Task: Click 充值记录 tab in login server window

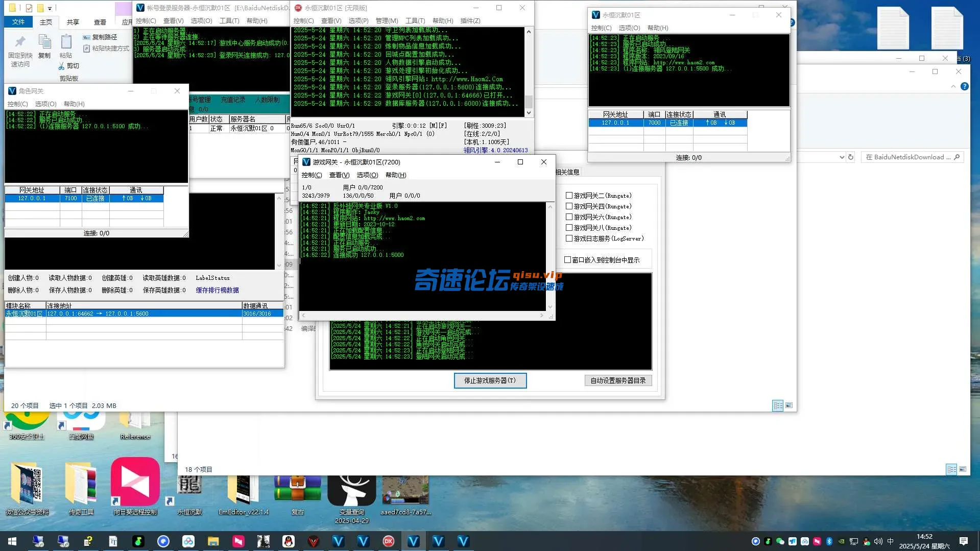Action: (233, 100)
